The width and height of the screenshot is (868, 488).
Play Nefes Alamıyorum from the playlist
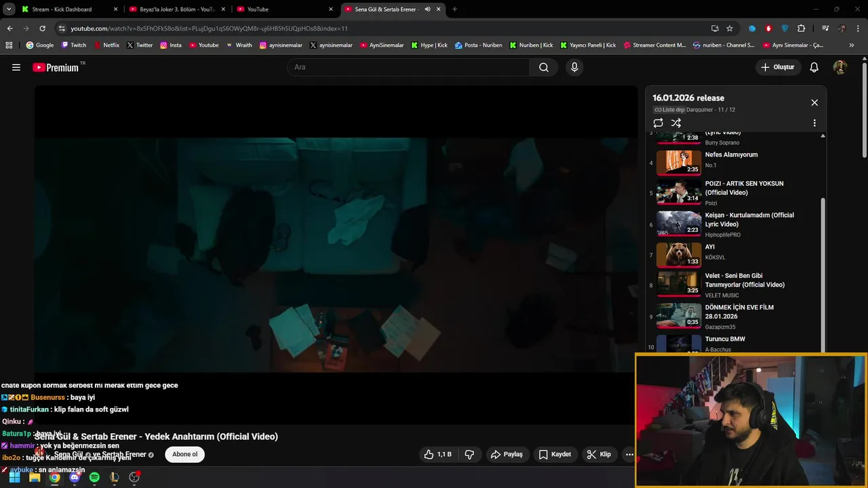pos(735,163)
